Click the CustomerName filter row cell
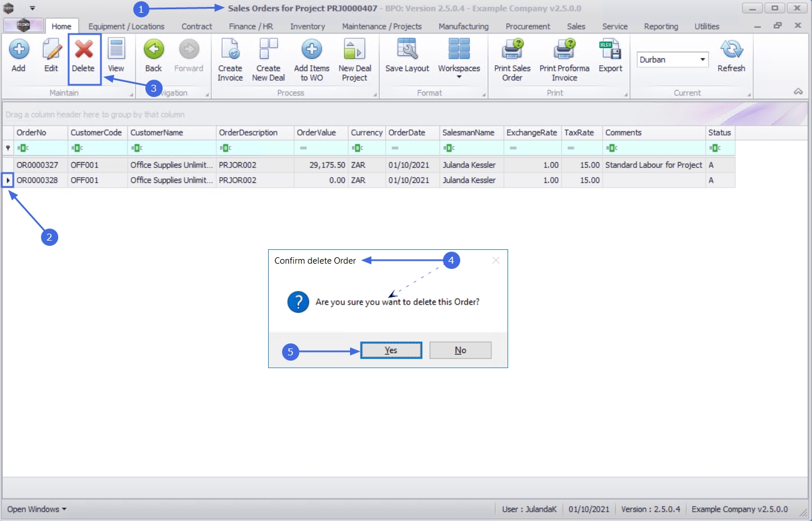Viewport: 812px width, 521px height. click(x=172, y=148)
